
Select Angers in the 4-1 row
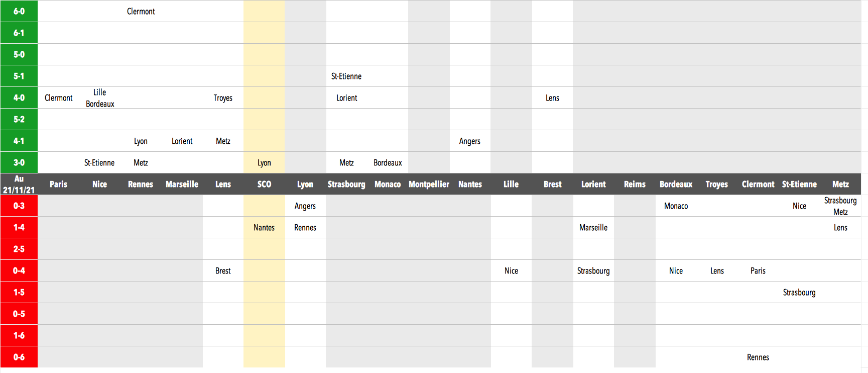tap(470, 141)
